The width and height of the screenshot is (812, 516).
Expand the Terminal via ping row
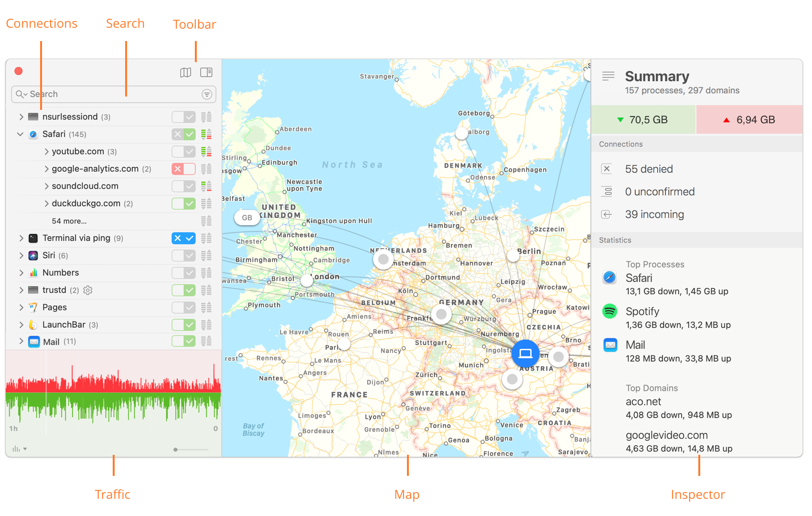pyautogui.click(x=21, y=238)
